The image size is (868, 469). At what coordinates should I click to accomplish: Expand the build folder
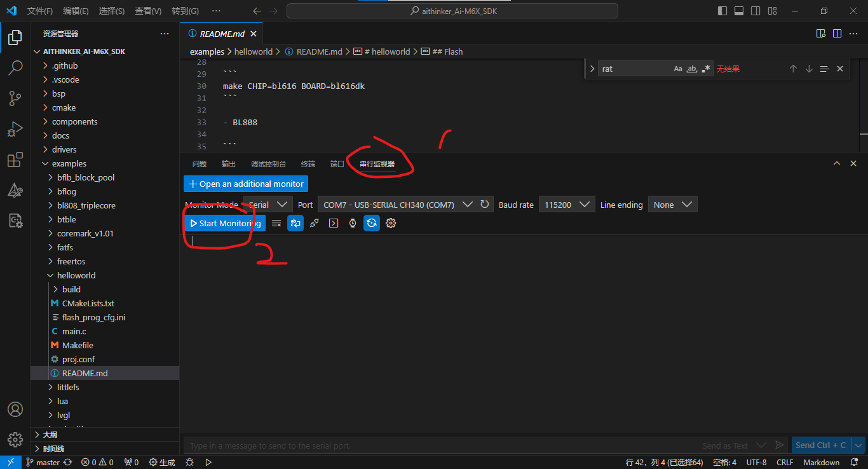(x=105, y=289)
